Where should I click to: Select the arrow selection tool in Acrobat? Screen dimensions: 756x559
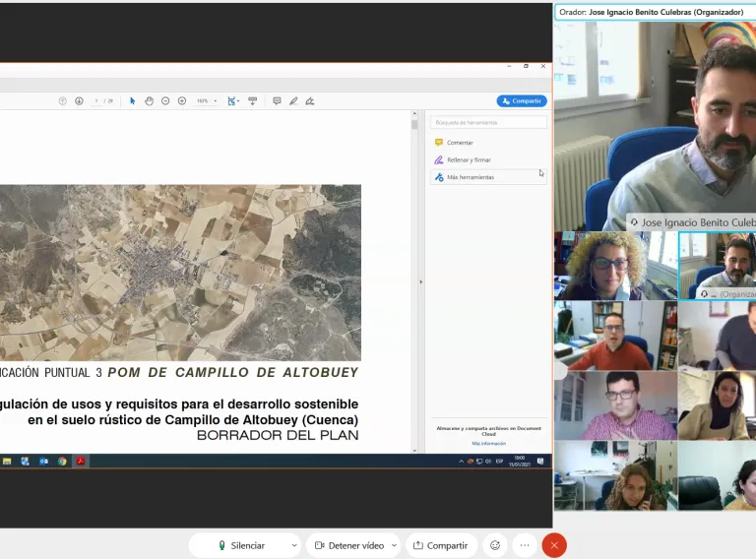point(133,100)
